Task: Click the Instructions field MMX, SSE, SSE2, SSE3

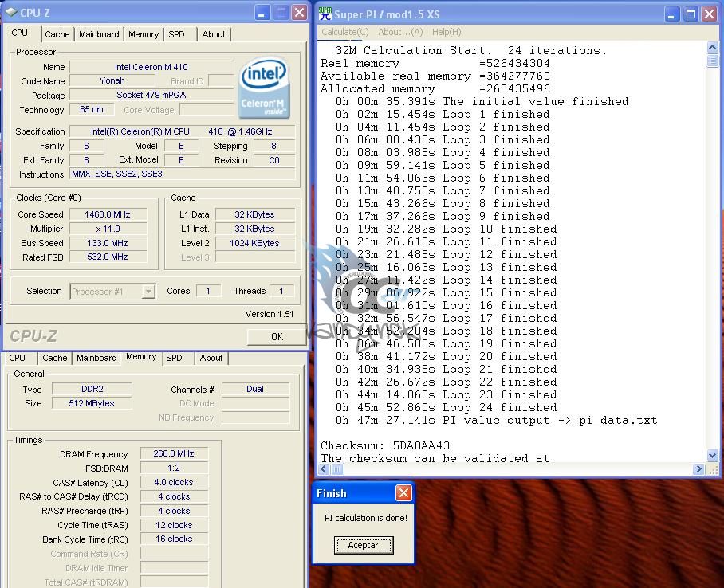Action: click(x=182, y=174)
